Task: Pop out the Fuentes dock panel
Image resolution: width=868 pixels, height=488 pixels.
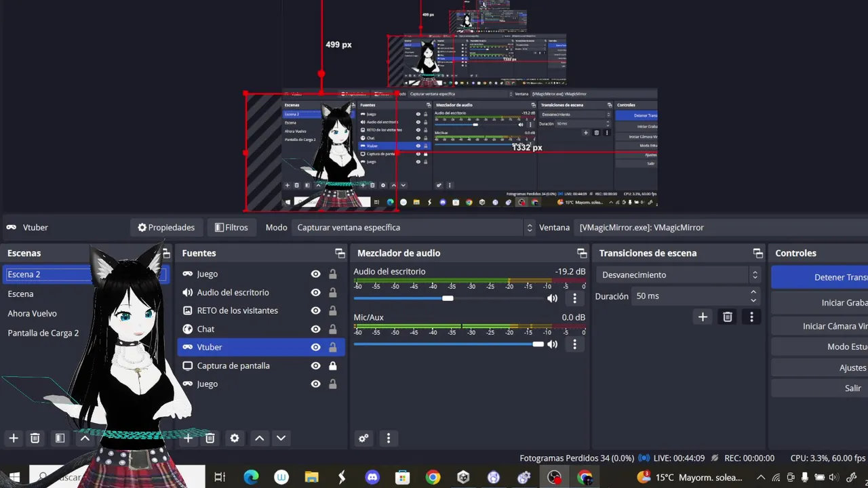Action: click(x=340, y=253)
